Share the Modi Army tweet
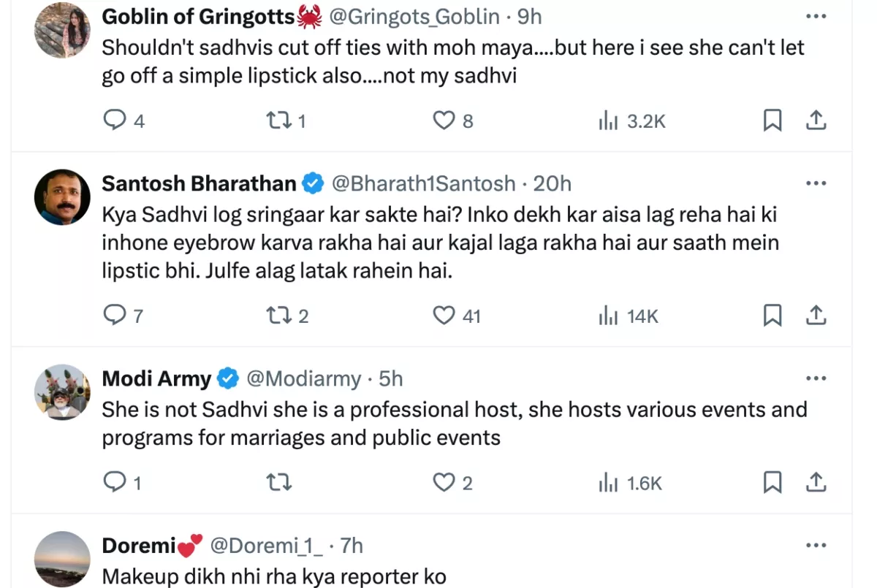Image resolution: width=877 pixels, height=588 pixels. click(816, 482)
